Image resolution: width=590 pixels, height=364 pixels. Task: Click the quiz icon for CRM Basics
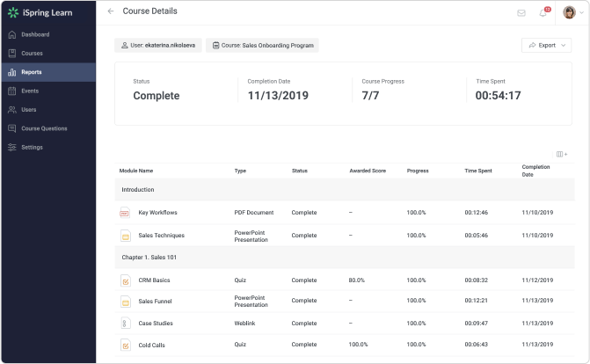coord(126,280)
